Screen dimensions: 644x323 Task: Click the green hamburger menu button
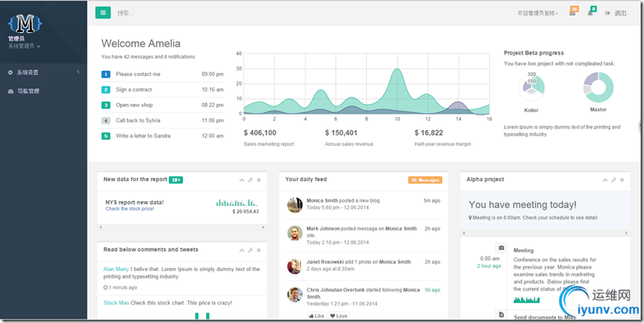103,12
